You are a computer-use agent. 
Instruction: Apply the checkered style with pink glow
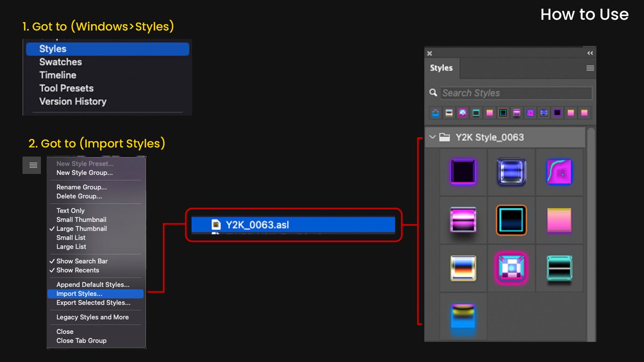(511, 268)
